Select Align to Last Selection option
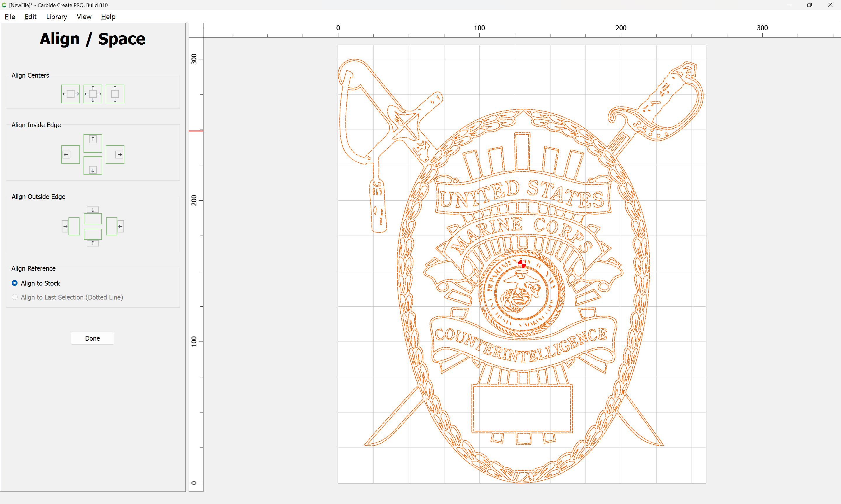This screenshot has width=841, height=504. [67, 297]
